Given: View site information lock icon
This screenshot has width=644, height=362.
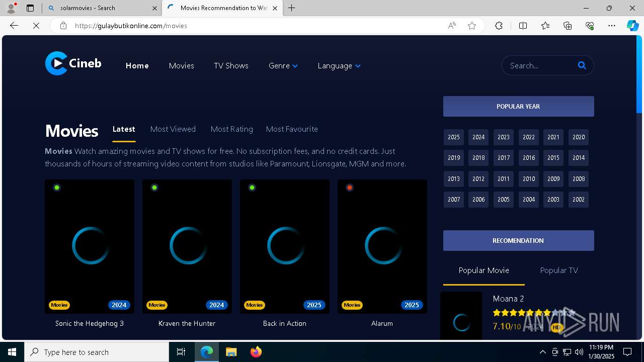Looking at the screenshot, I should click(63, 26).
